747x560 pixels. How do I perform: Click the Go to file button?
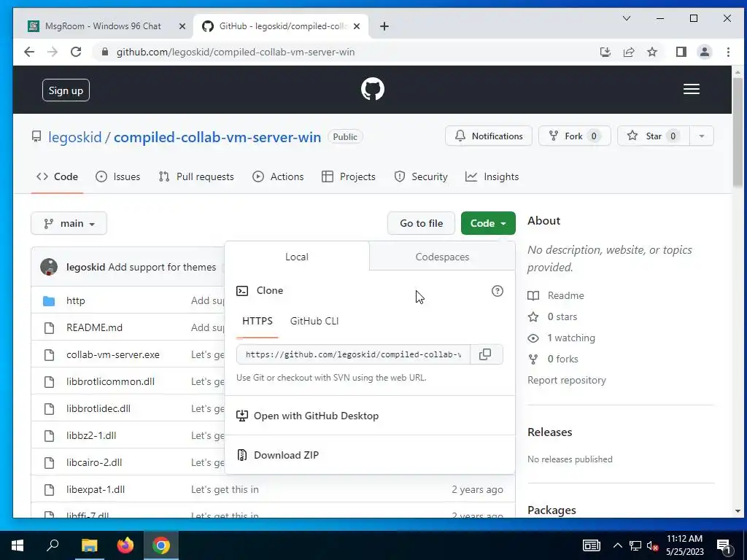click(x=421, y=223)
